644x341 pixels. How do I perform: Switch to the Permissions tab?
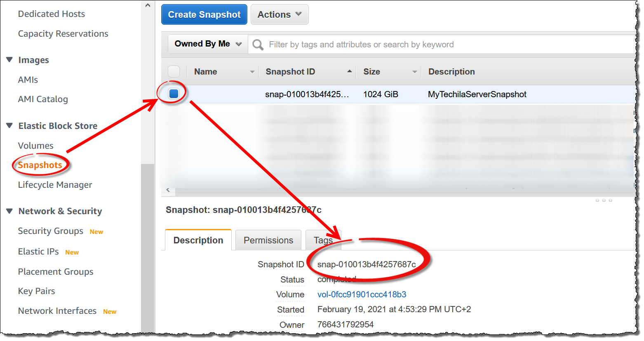[268, 240]
